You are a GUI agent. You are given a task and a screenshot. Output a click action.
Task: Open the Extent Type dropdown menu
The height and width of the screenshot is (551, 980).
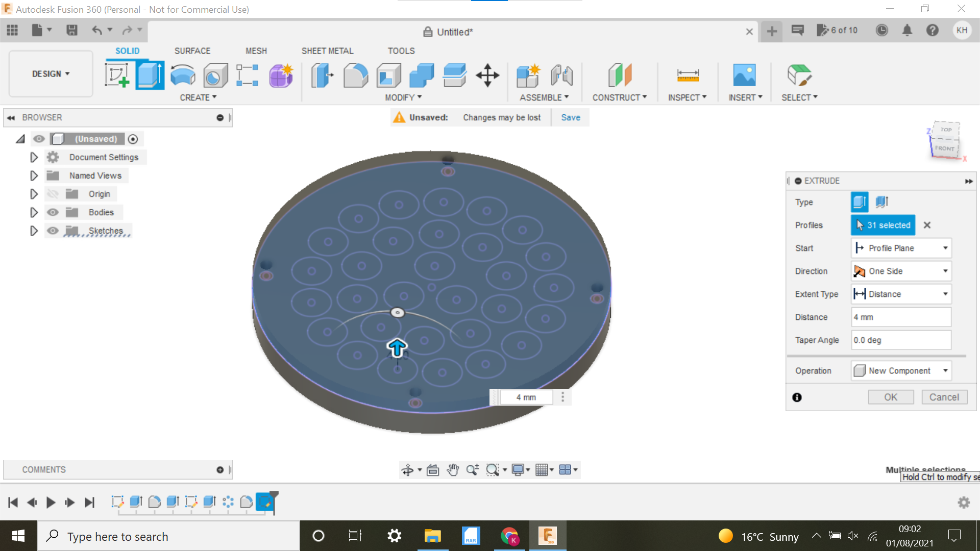pos(946,294)
